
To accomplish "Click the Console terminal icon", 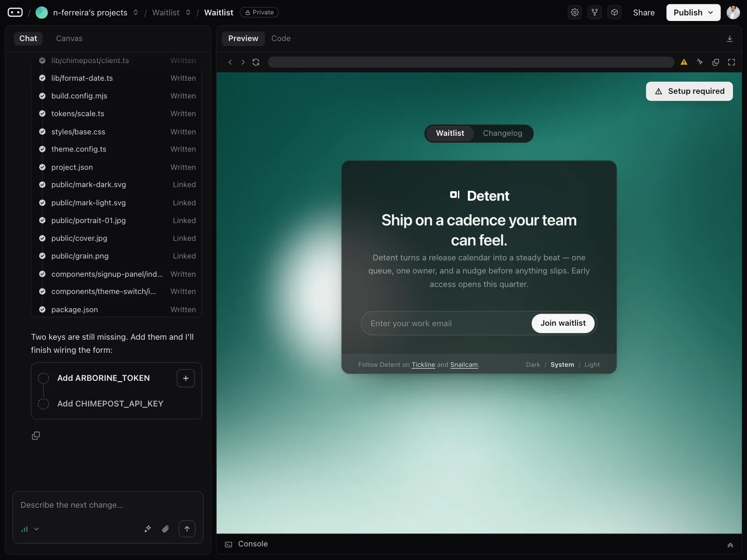I will pos(228,544).
